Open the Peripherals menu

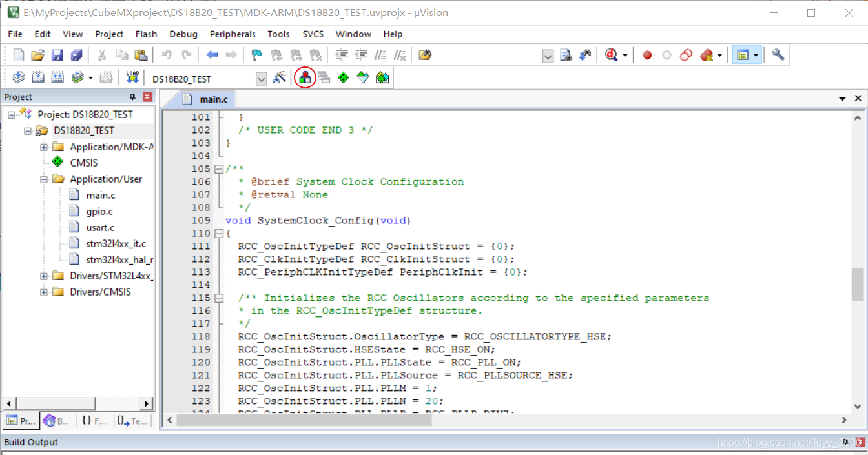point(232,34)
